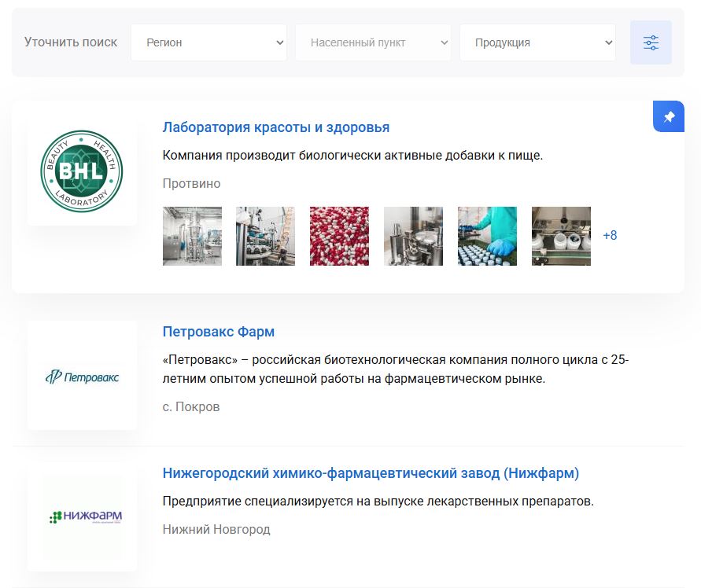The width and height of the screenshot is (701, 588).
Task: Open the Регион dropdown
Action: (209, 42)
